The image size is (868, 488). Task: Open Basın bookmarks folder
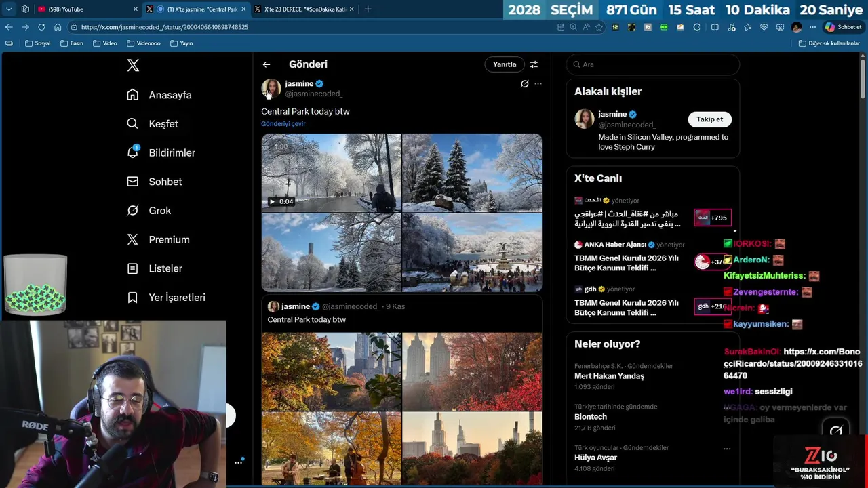[72, 43]
